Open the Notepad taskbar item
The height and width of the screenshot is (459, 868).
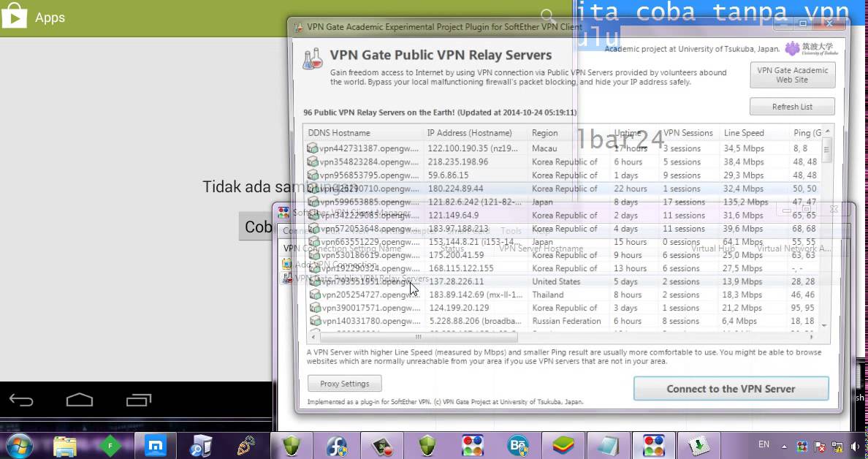tap(609, 446)
